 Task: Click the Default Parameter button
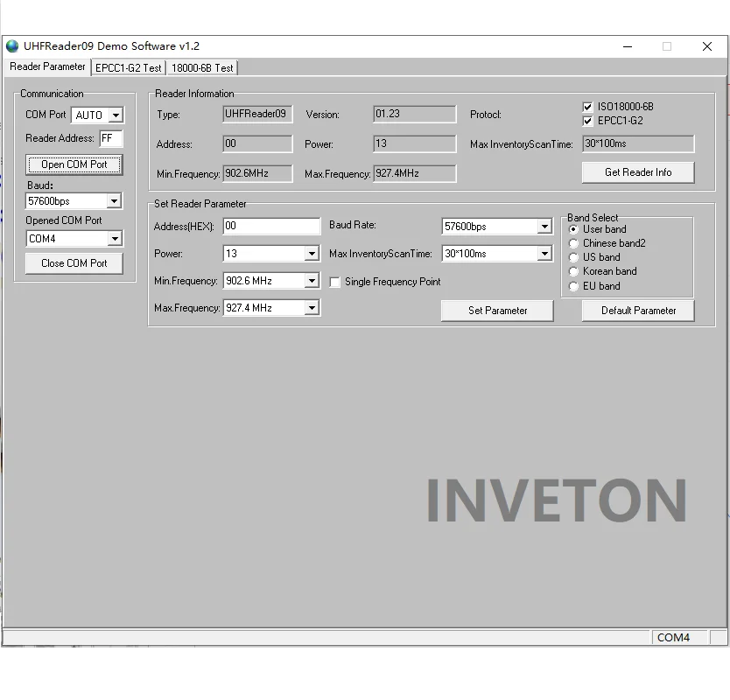[638, 311]
